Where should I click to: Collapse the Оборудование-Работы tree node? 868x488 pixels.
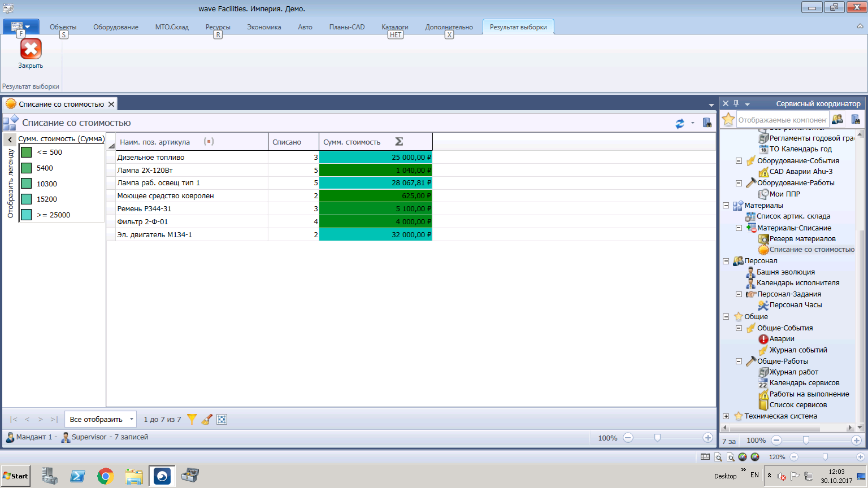739,183
